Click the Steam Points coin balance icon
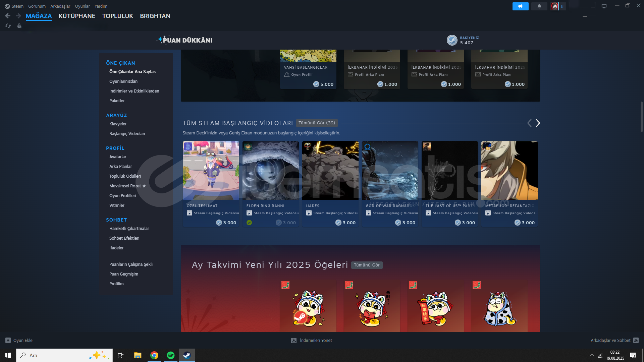The height and width of the screenshot is (362, 644). (452, 40)
